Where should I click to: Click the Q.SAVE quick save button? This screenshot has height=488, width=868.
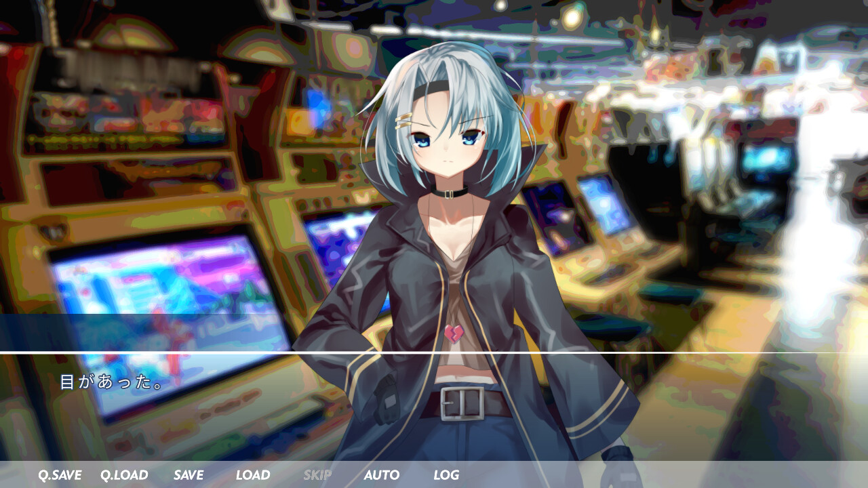coord(60,475)
